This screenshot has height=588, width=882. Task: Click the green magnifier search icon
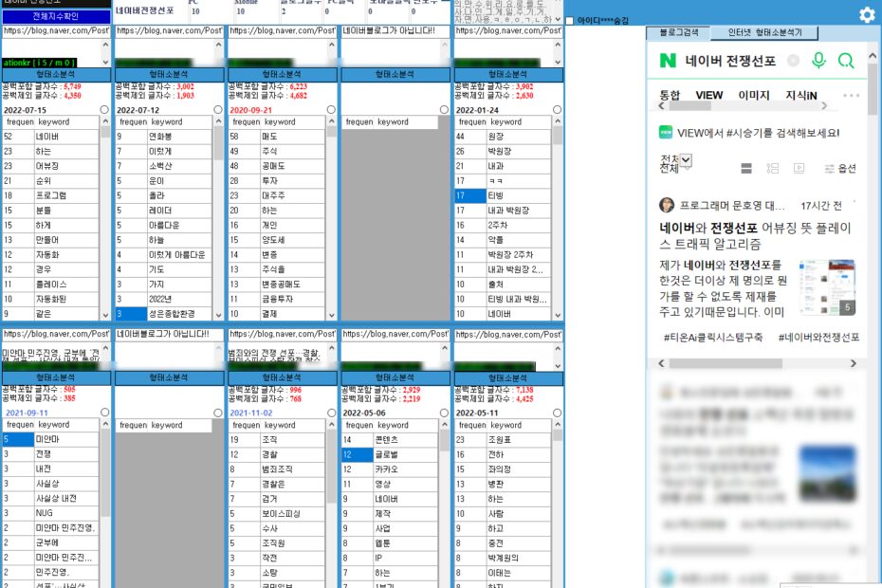[845, 60]
